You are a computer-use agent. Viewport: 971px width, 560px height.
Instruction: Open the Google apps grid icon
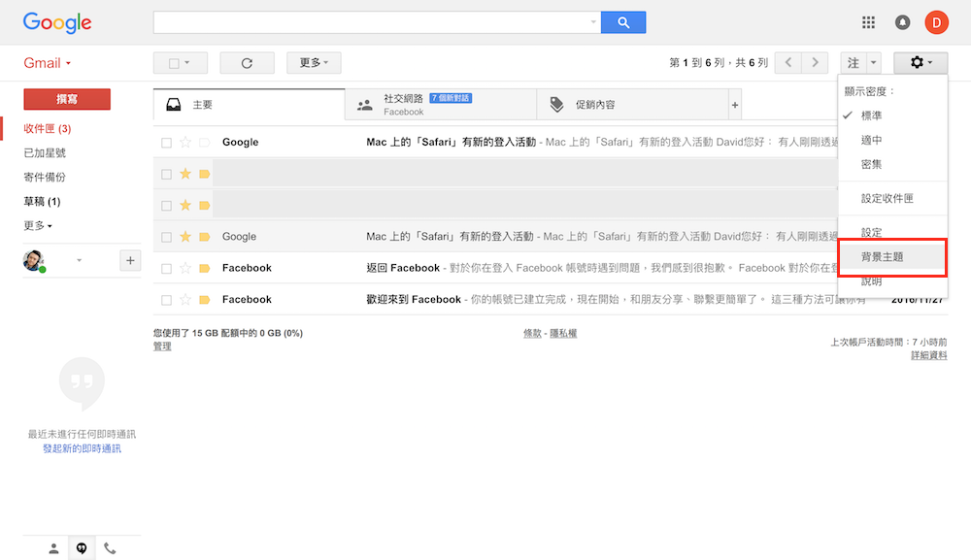(868, 22)
